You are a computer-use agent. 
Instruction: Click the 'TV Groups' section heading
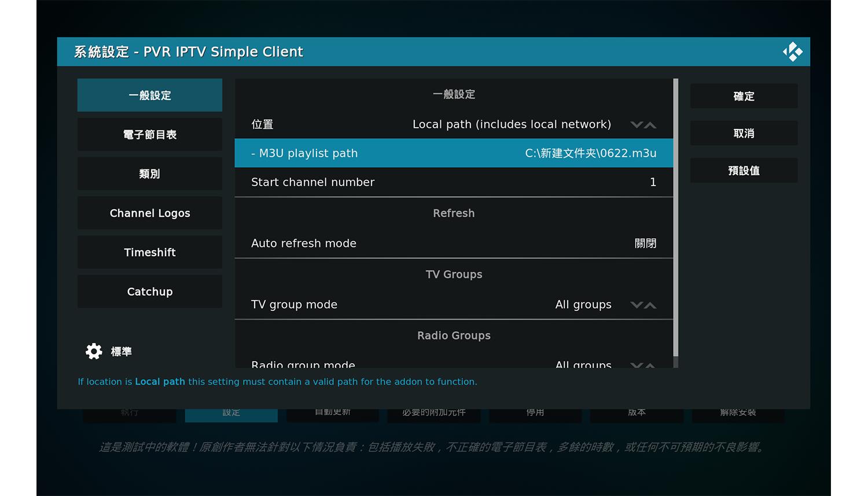coord(454,275)
